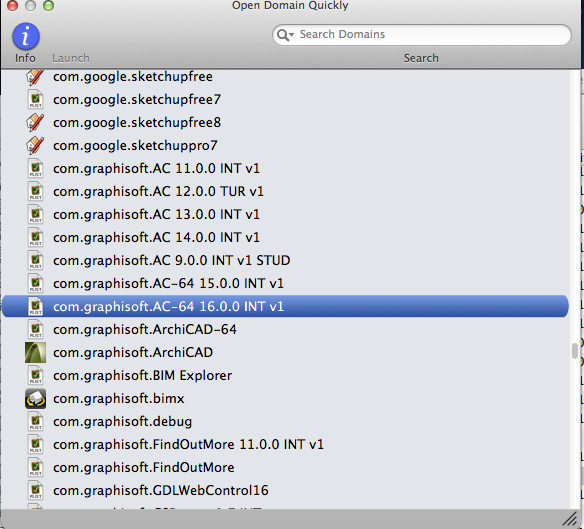Click the Launch toolbar item

click(71, 58)
